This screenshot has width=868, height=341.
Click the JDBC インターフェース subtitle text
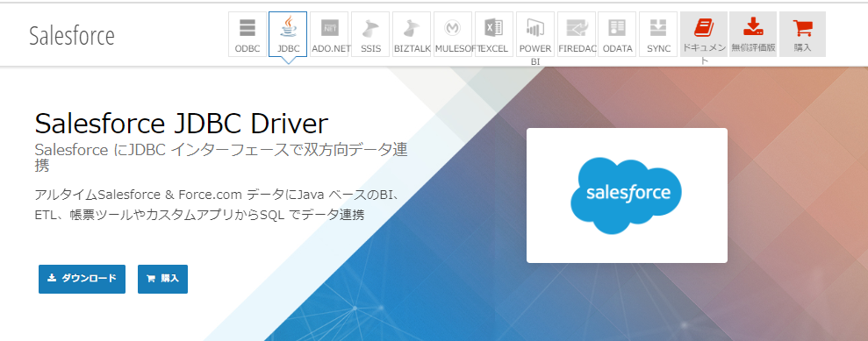(221, 157)
